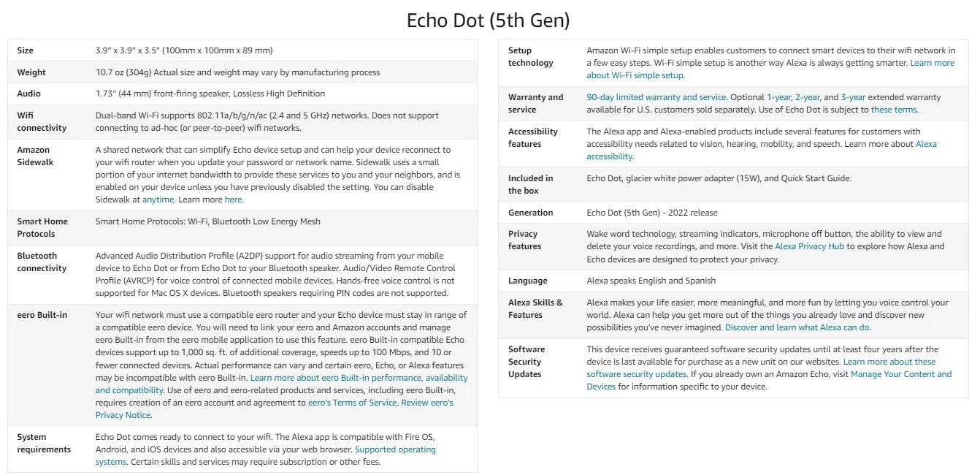This screenshot has width=980, height=475.
Task: Select the 2-year extended warranty link
Action: pos(807,97)
